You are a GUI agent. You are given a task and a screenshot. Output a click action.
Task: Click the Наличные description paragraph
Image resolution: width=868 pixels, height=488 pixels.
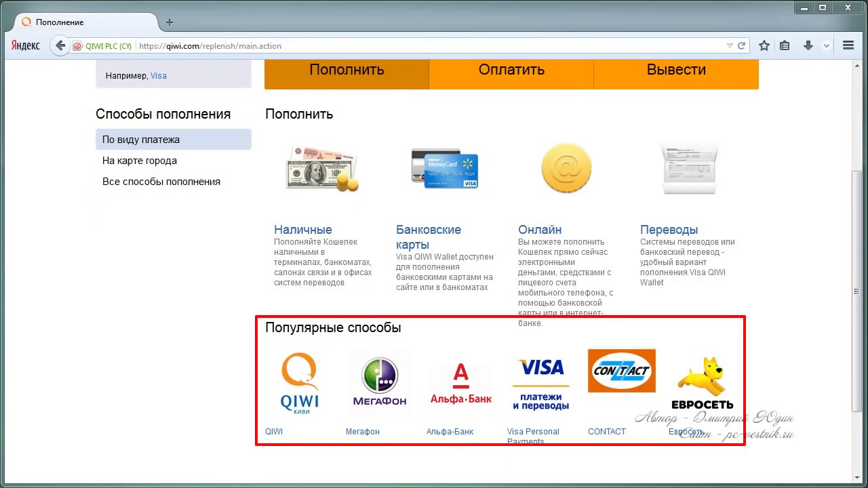pyautogui.click(x=323, y=262)
